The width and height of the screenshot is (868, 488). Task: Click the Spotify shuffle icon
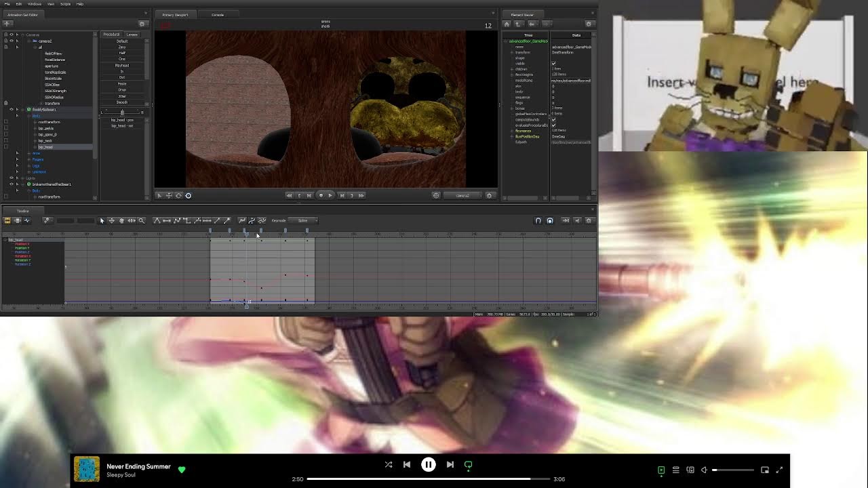389,465
